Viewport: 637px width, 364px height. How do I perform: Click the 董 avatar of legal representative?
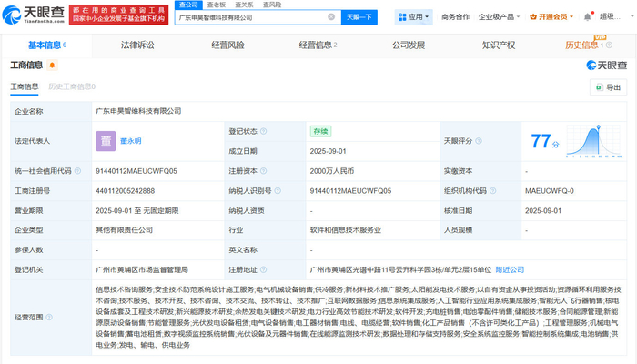[x=106, y=140]
